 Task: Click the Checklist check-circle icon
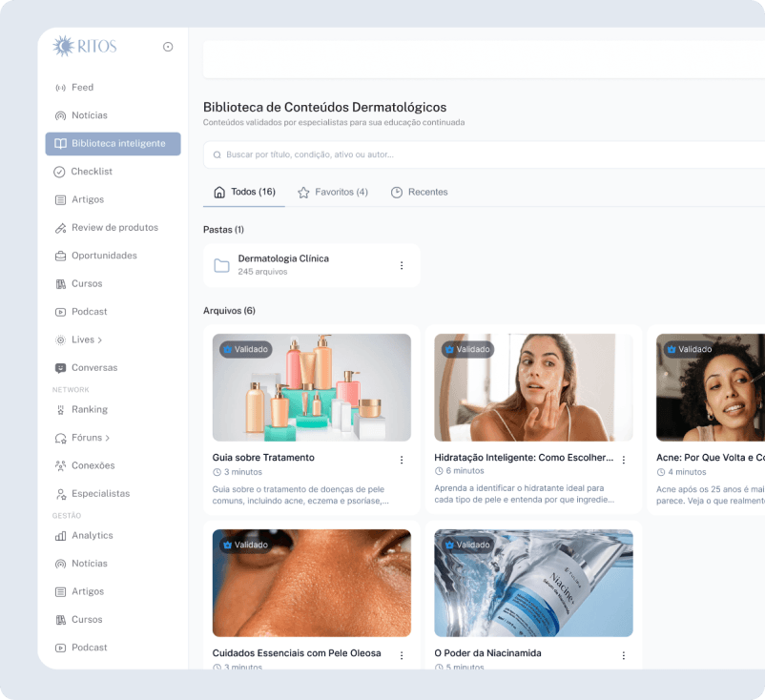(x=59, y=172)
